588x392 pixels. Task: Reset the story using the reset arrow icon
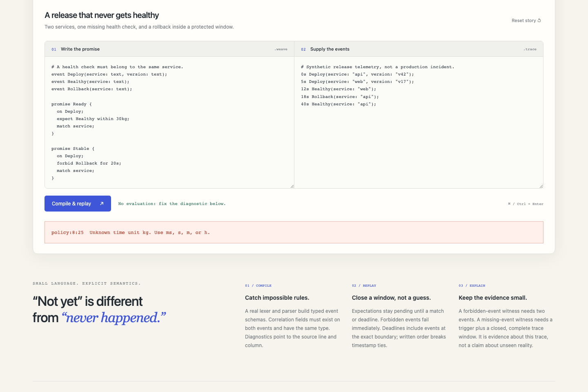coord(539,20)
